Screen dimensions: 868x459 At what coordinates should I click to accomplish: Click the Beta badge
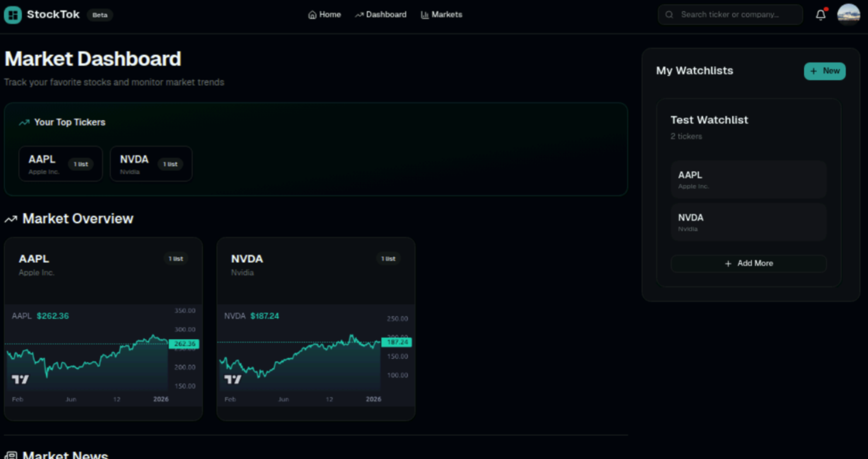[100, 15]
